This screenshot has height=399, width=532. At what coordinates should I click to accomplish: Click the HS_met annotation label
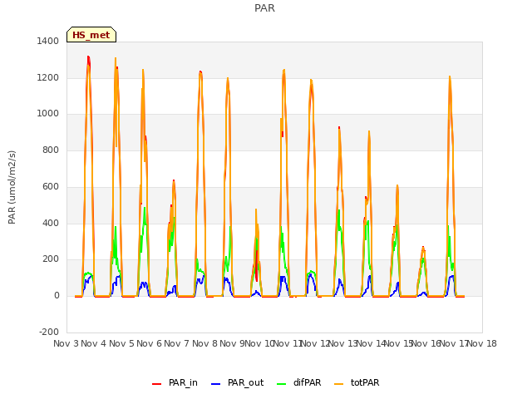[91, 35]
